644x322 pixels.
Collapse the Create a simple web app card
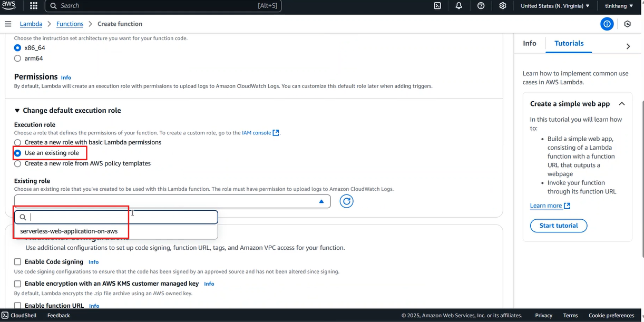click(622, 104)
